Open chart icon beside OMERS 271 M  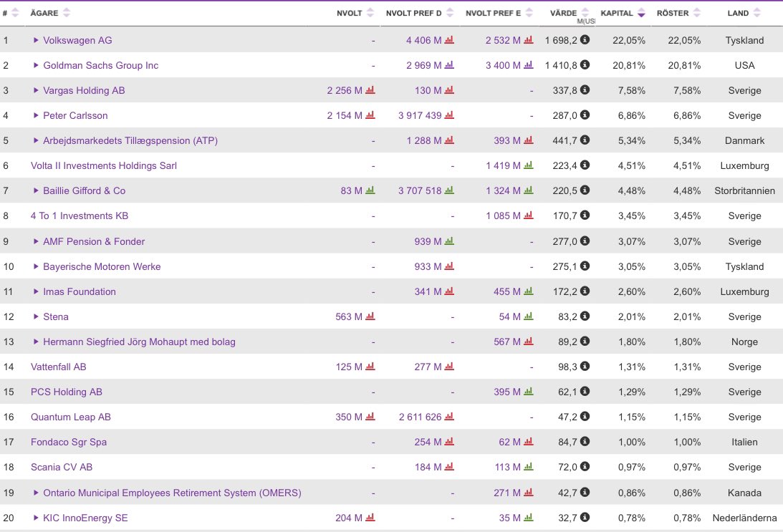(529, 492)
